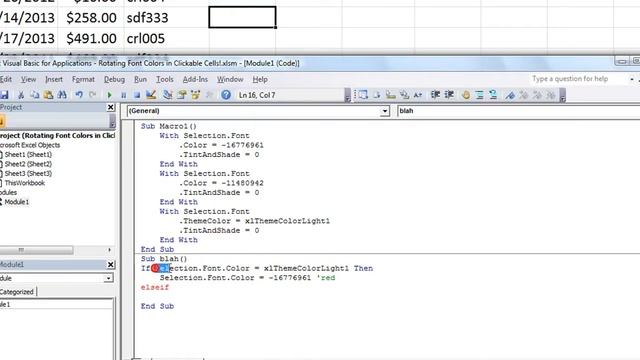Undo the last edit
This screenshot has width=640, height=360.
79,95
